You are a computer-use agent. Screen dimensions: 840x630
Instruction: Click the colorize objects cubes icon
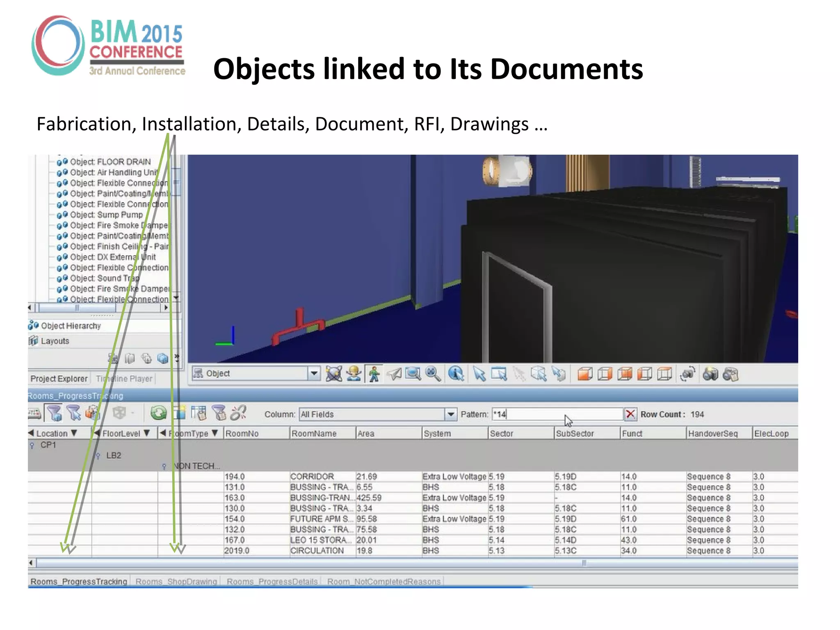[x=93, y=413]
